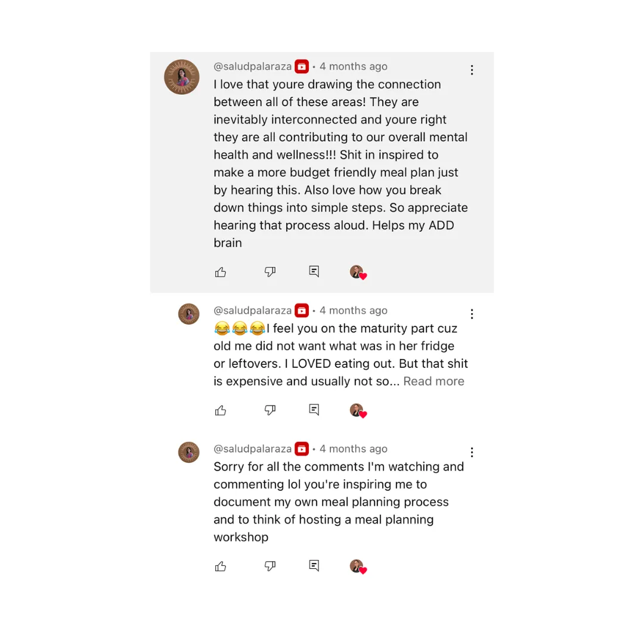Image resolution: width=644 pixels, height=644 pixels.
Task: Expand the truncated comment with Read more
Action: [x=434, y=381]
